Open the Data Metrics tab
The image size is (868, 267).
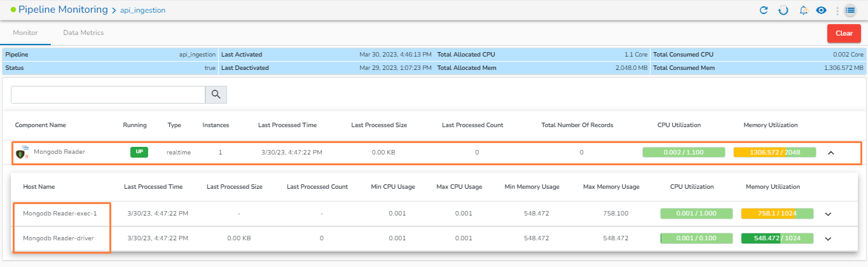click(x=83, y=32)
